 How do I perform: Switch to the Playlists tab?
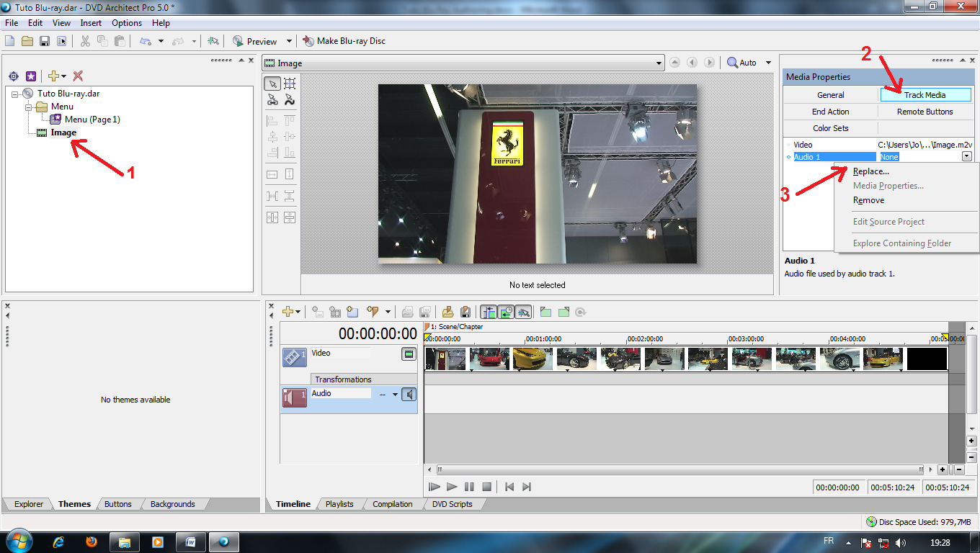point(339,504)
